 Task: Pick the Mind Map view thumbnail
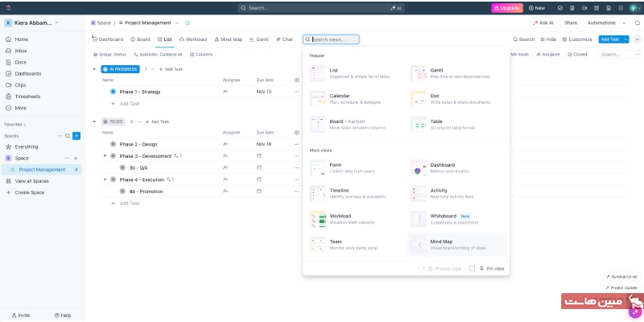[x=419, y=245]
